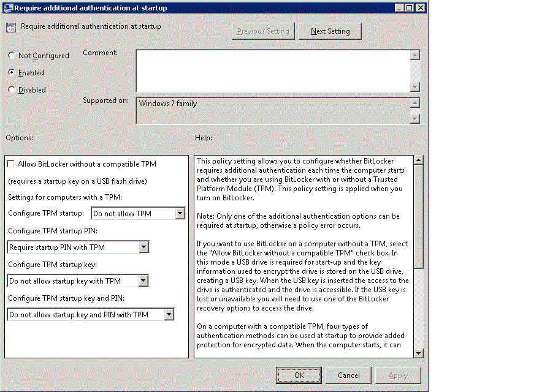Click the Next Setting button
This screenshot has height=392, width=550.
coord(329,31)
